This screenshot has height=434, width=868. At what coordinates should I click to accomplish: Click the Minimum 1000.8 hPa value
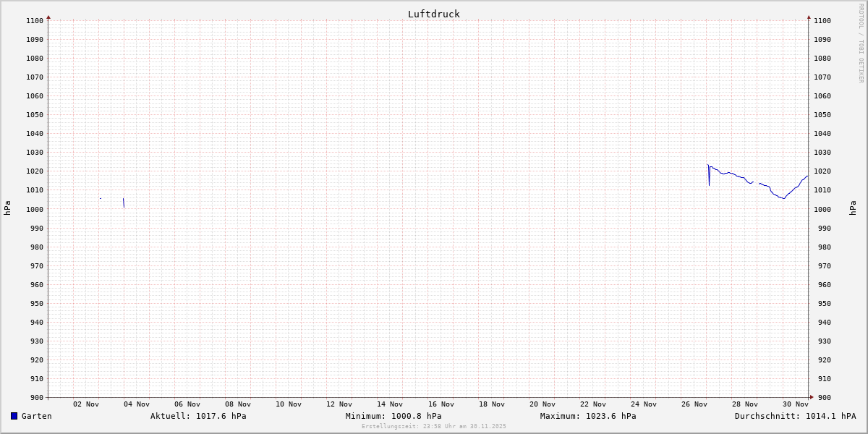(393, 416)
